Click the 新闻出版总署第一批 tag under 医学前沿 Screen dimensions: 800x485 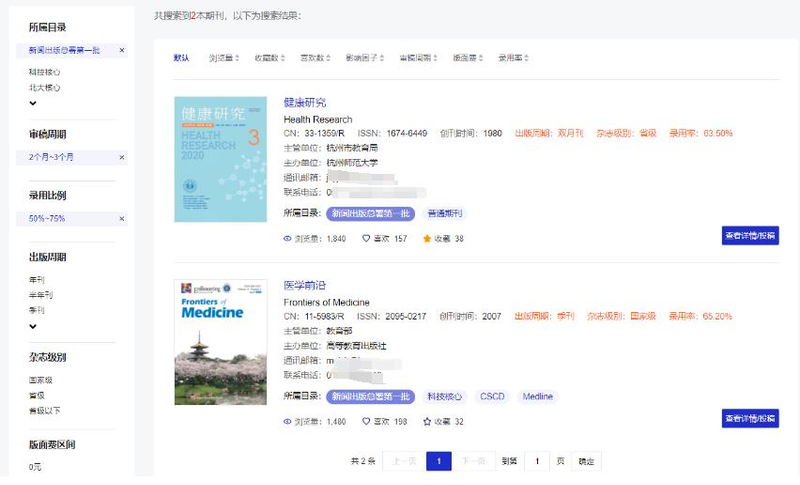point(370,397)
